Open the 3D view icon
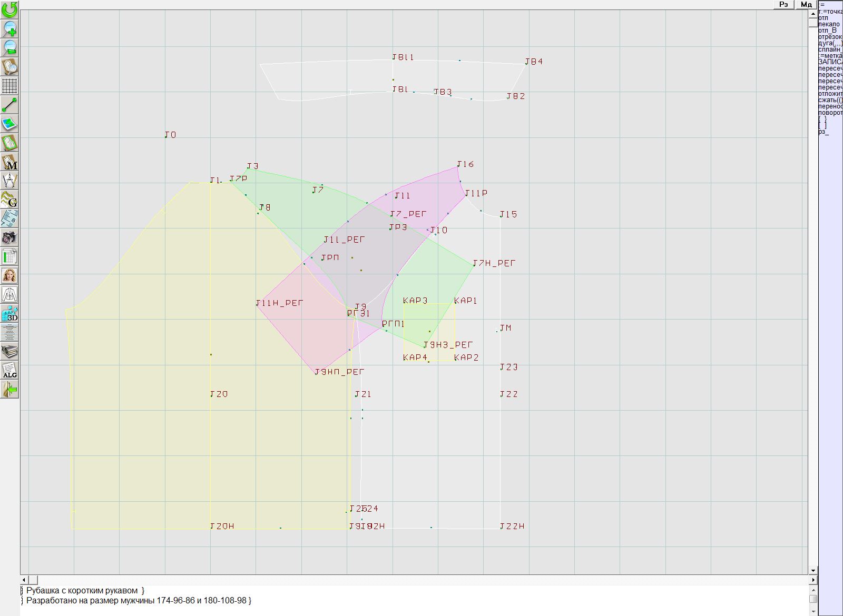Viewport: 843px width, 616px height. pyautogui.click(x=9, y=313)
